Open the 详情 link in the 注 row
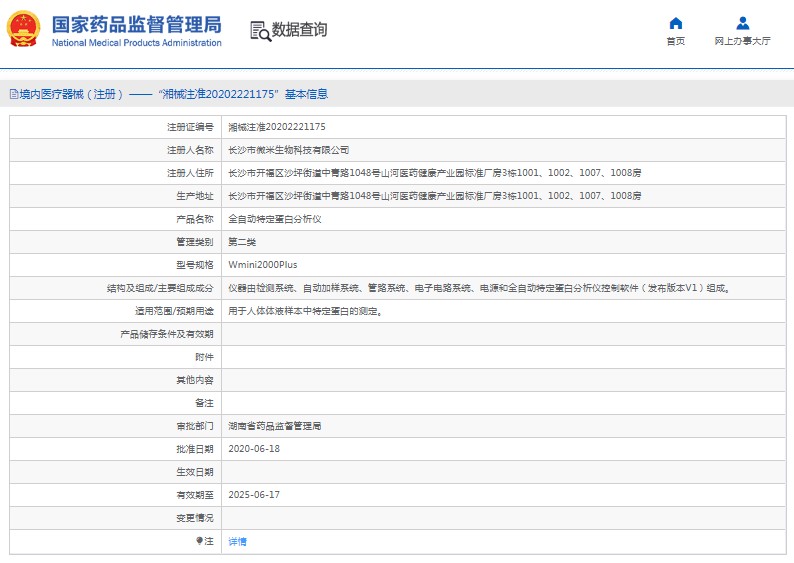 pos(237,541)
